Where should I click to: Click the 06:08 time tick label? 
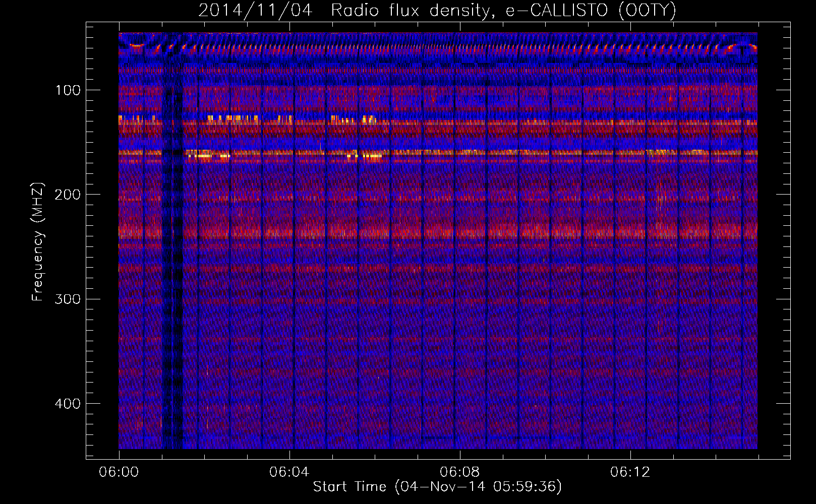click(459, 472)
